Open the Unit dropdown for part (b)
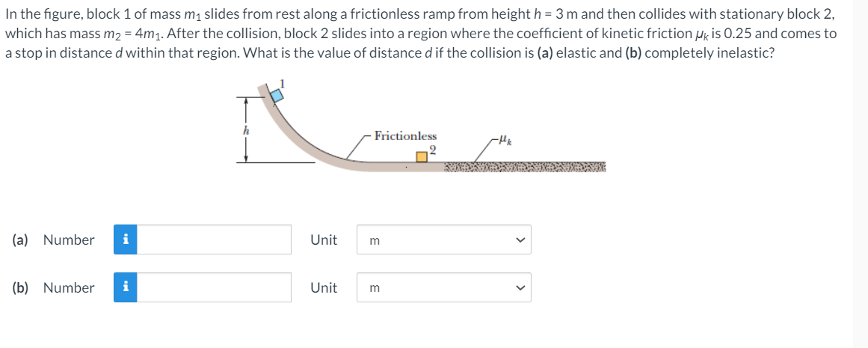The image size is (868, 348). (444, 287)
